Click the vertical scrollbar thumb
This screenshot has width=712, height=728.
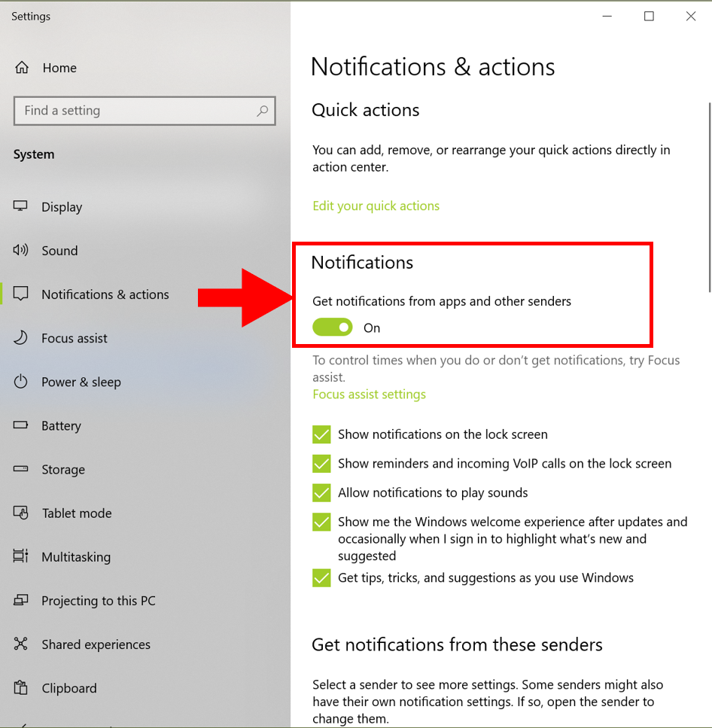click(710, 197)
